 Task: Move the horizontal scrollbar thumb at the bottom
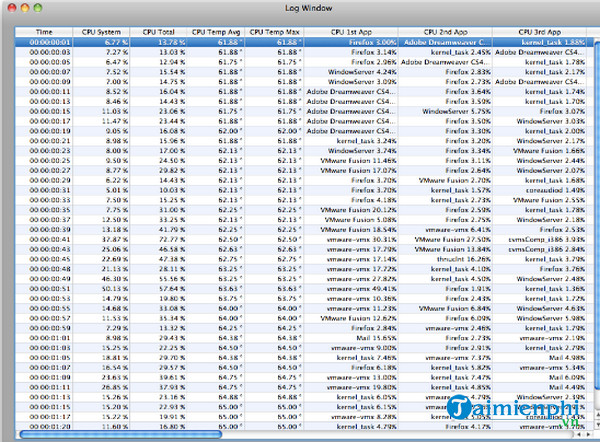(x=121, y=434)
